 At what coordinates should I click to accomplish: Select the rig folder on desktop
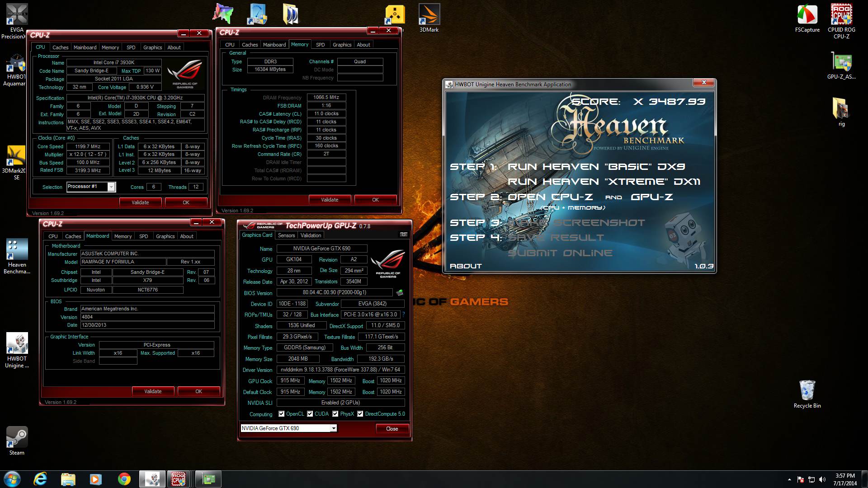pyautogui.click(x=841, y=112)
